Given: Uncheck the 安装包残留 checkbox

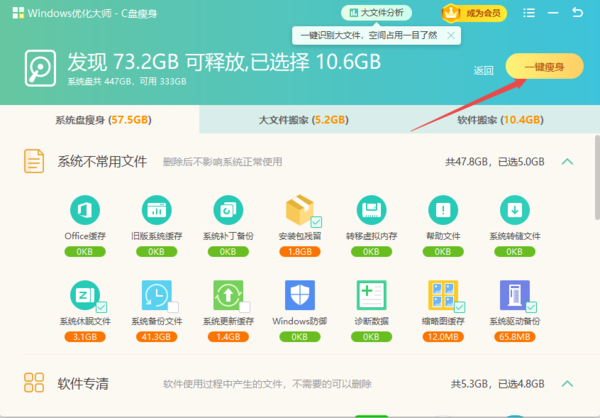Looking at the screenshot, I should point(316,222).
